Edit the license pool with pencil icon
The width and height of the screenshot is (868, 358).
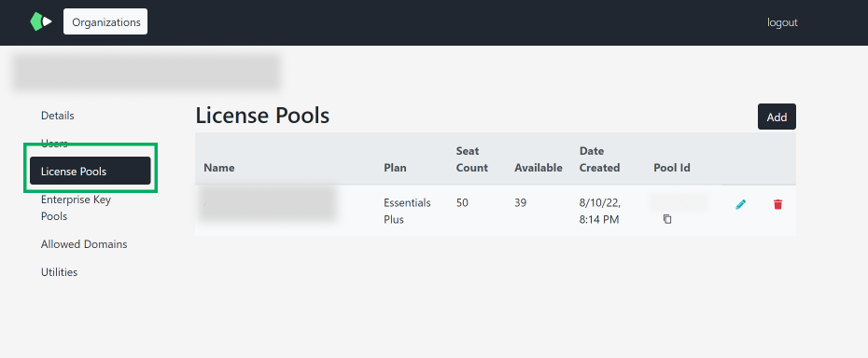(741, 205)
